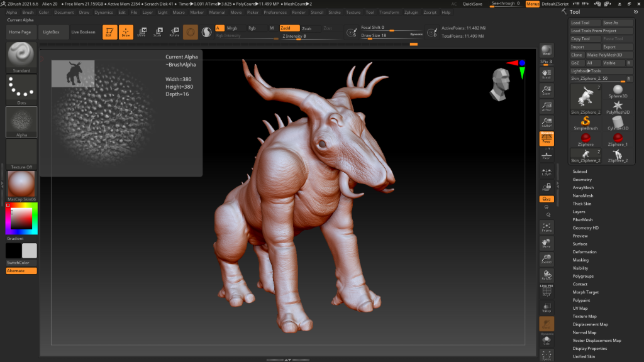
Task: Click the Gizmo 3D sphere icon
Action: (190, 32)
